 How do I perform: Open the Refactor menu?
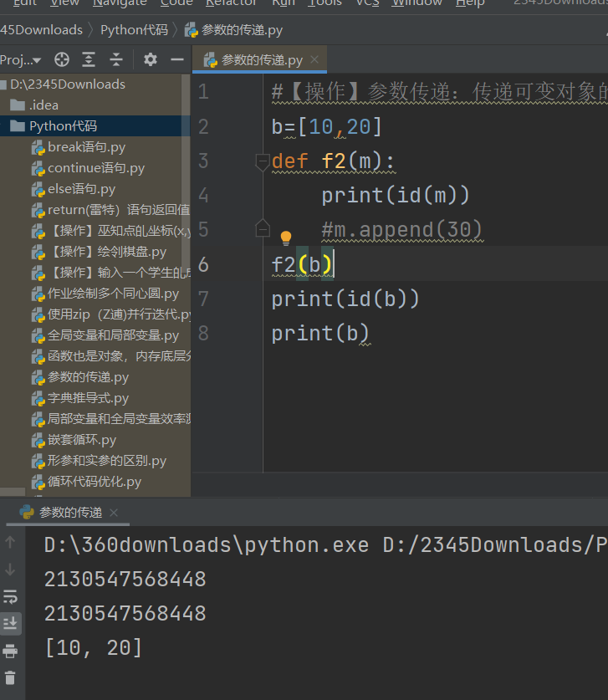click(231, 3)
